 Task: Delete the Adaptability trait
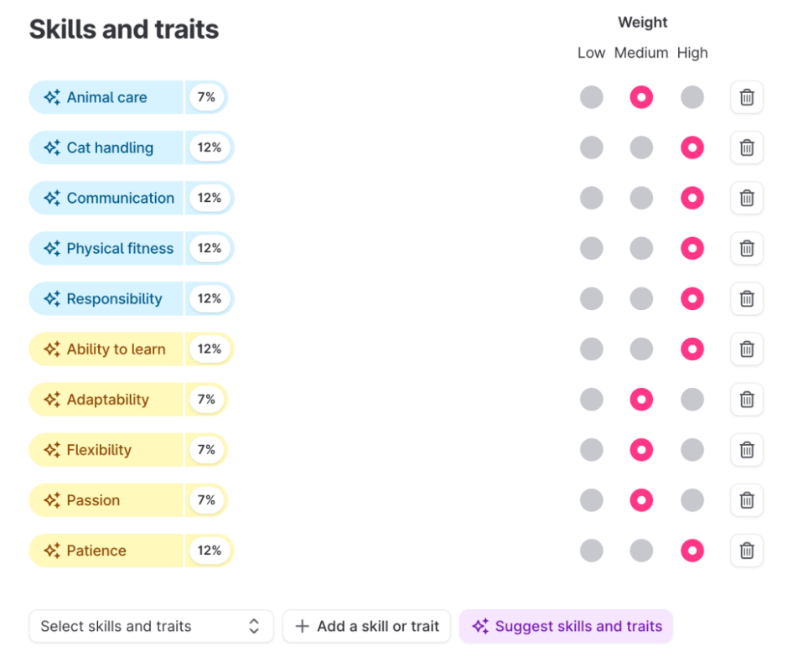coord(746,399)
